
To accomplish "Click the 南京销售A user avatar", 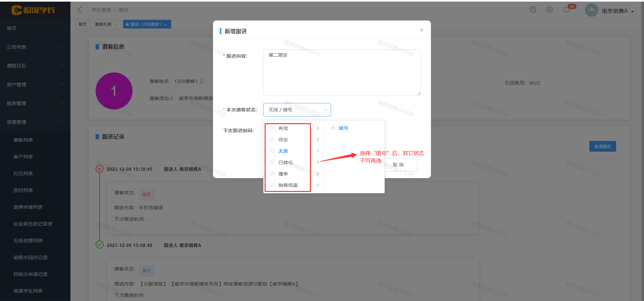I will pyautogui.click(x=591, y=10).
